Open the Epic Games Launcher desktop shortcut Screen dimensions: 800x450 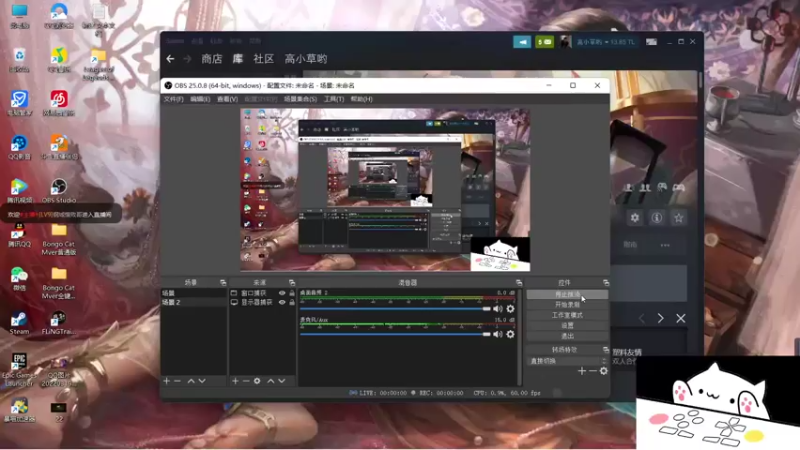19,370
